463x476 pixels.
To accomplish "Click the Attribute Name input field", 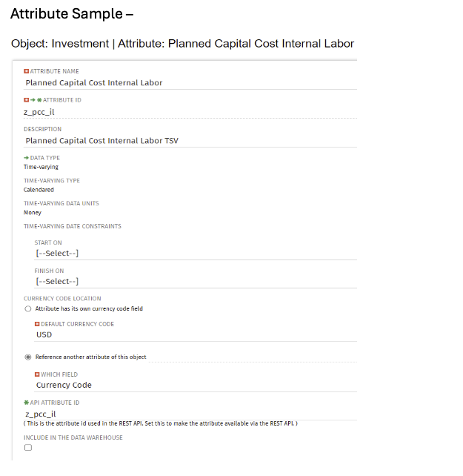I will click(190, 83).
